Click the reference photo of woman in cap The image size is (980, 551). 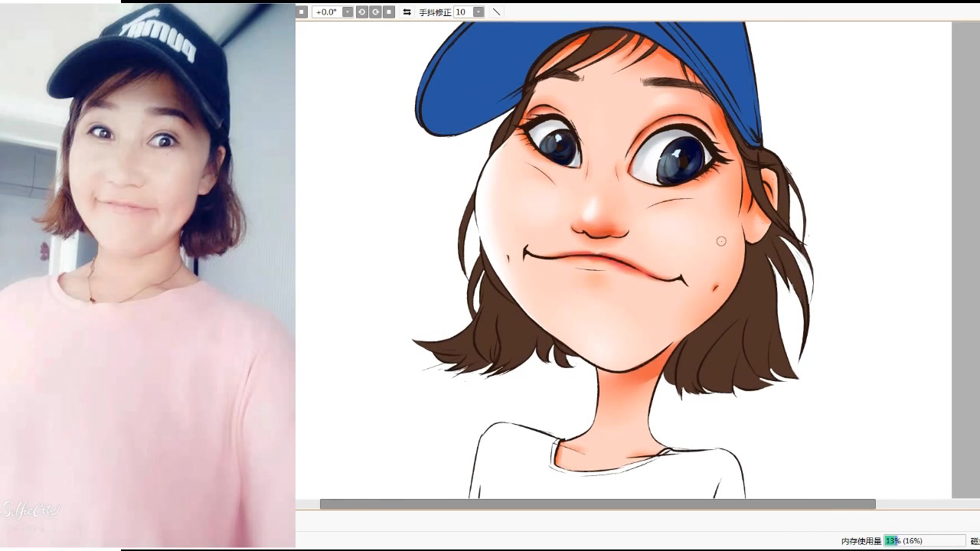(148, 275)
